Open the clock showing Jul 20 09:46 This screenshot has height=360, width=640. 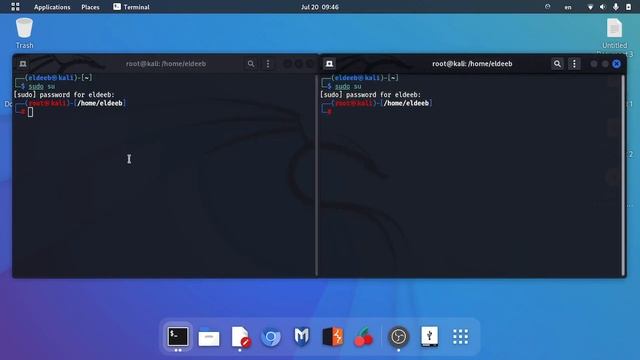click(x=320, y=7)
